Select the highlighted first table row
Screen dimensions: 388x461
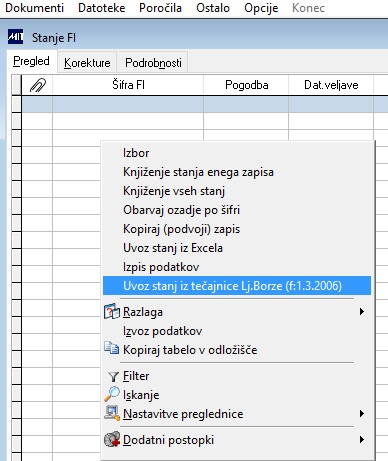(x=205, y=105)
